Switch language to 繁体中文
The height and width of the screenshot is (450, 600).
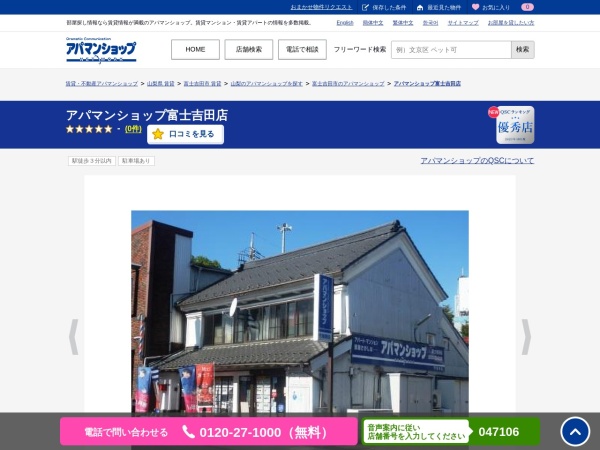[403, 23]
